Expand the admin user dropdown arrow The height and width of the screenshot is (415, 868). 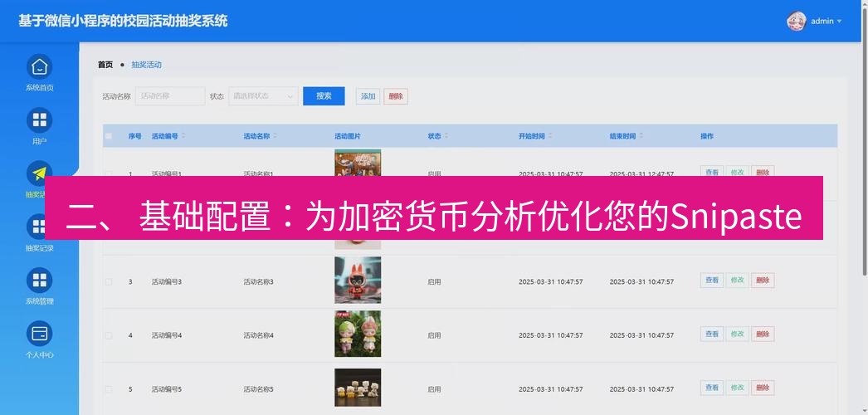click(839, 22)
